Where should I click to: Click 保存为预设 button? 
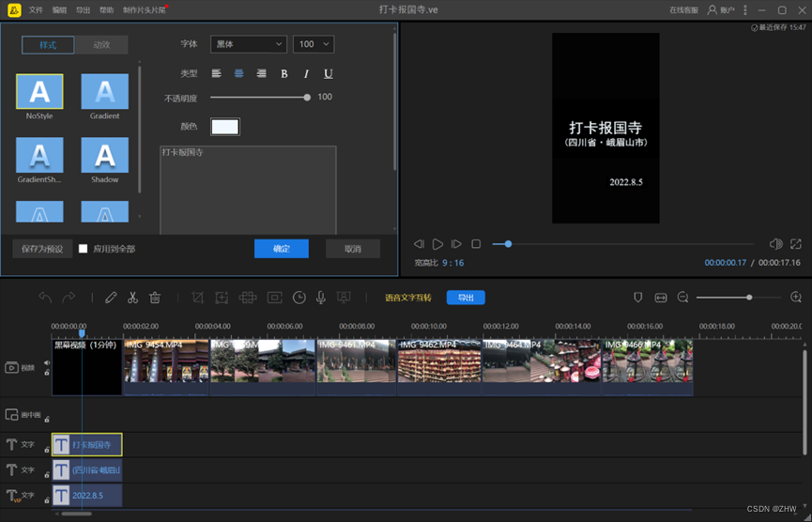(x=42, y=249)
